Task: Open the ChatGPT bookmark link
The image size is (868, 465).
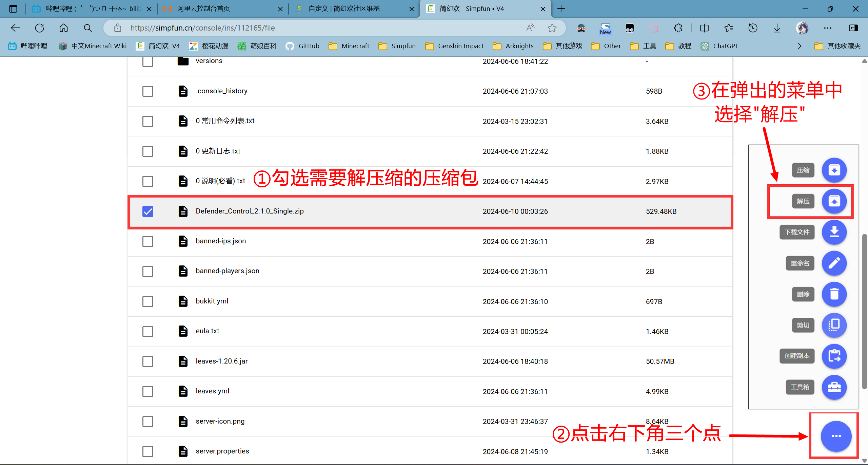Action: point(719,46)
